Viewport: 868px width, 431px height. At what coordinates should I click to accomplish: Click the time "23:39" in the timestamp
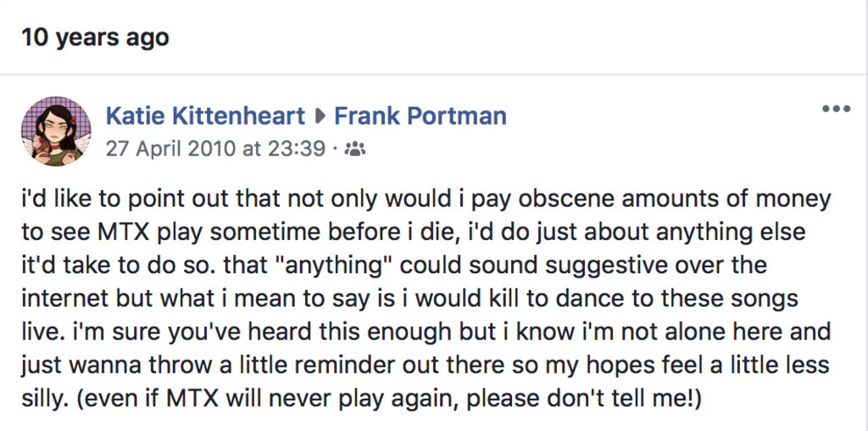click(297, 148)
